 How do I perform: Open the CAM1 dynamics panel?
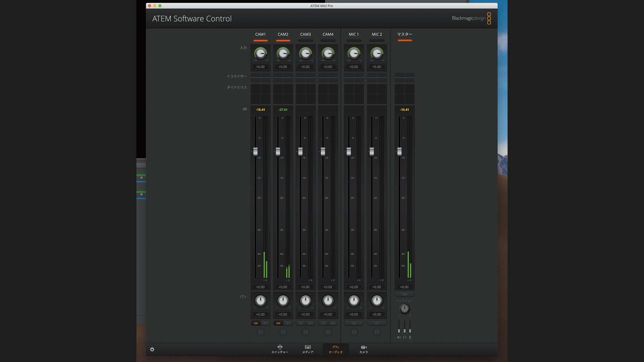pyautogui.click(x=260, y=94)
